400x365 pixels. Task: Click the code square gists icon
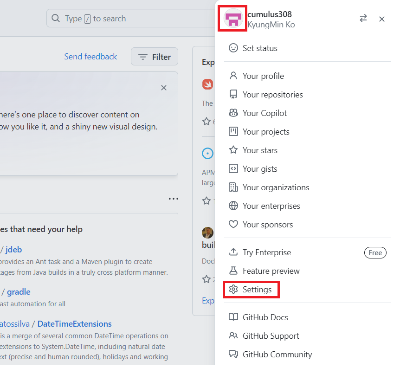pos(233,169)
